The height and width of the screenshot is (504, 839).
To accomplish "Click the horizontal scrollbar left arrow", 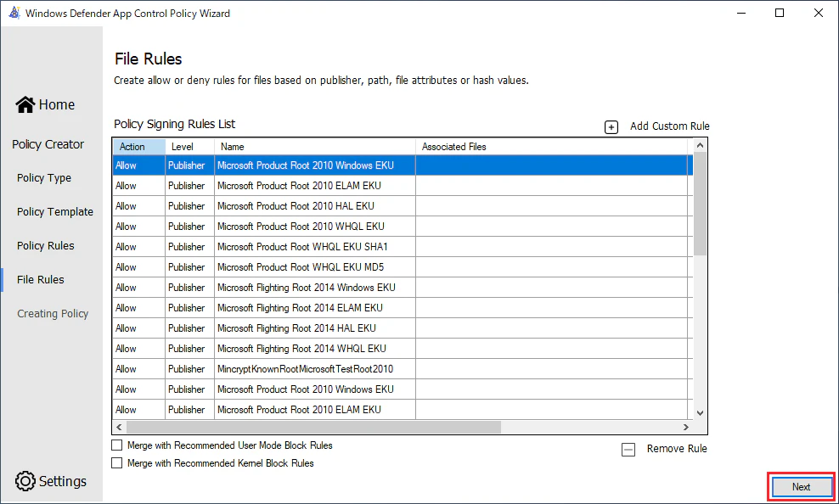I will click(120, 427).
